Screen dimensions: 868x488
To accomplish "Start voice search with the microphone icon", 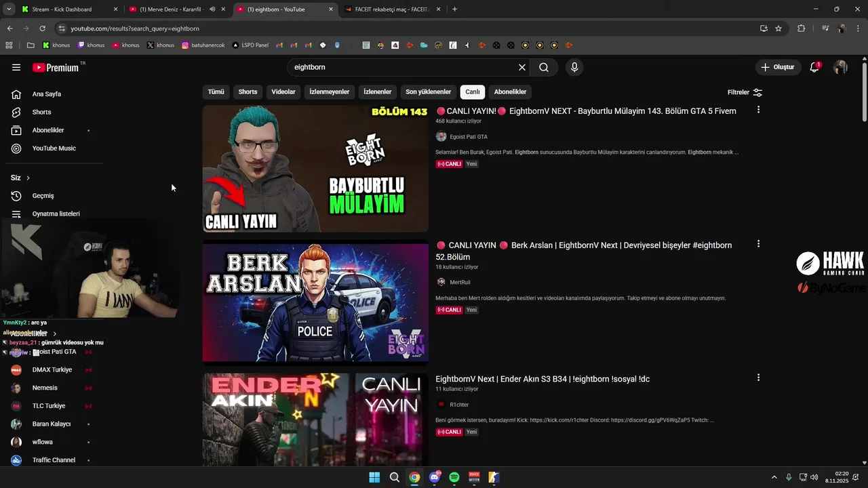I will [574, 67].
